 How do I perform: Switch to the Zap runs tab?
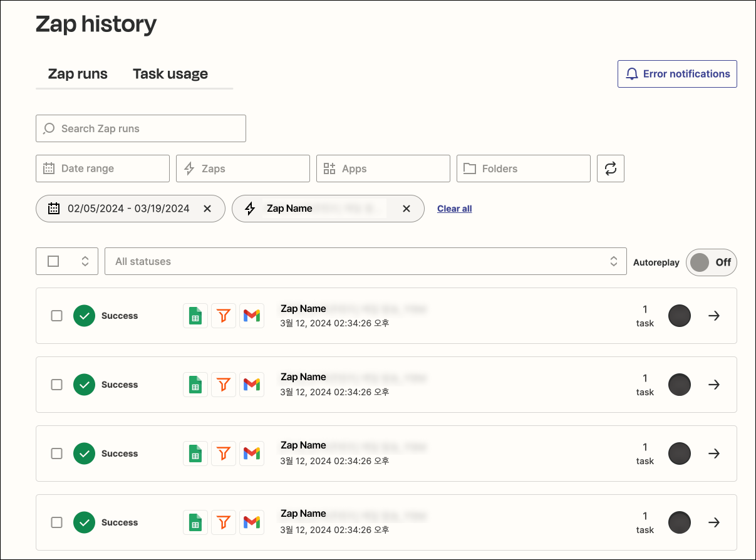78,74
